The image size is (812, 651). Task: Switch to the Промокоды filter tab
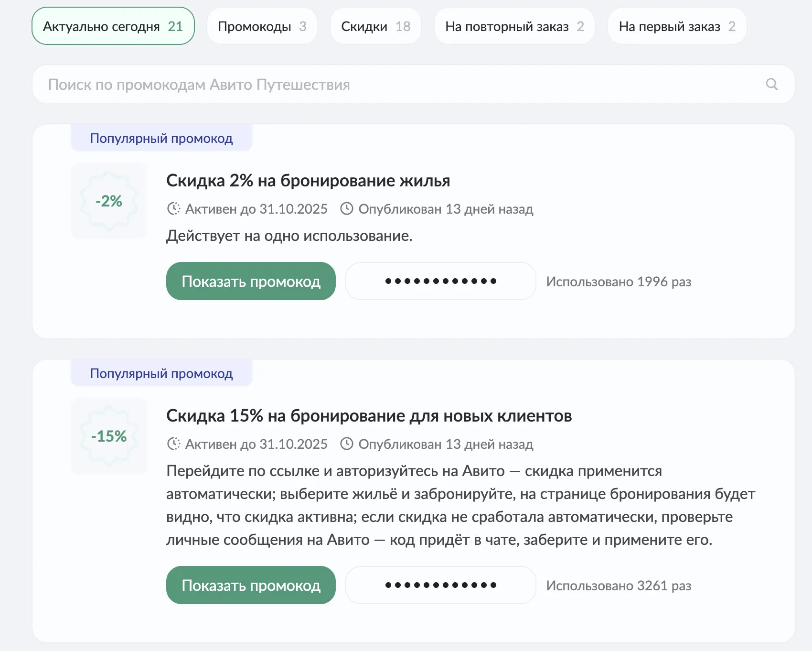point(262,26)
